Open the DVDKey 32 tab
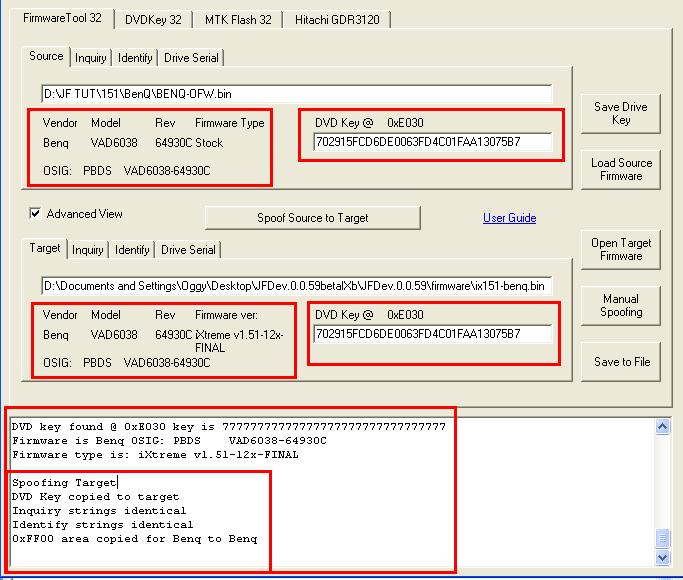 153,20
